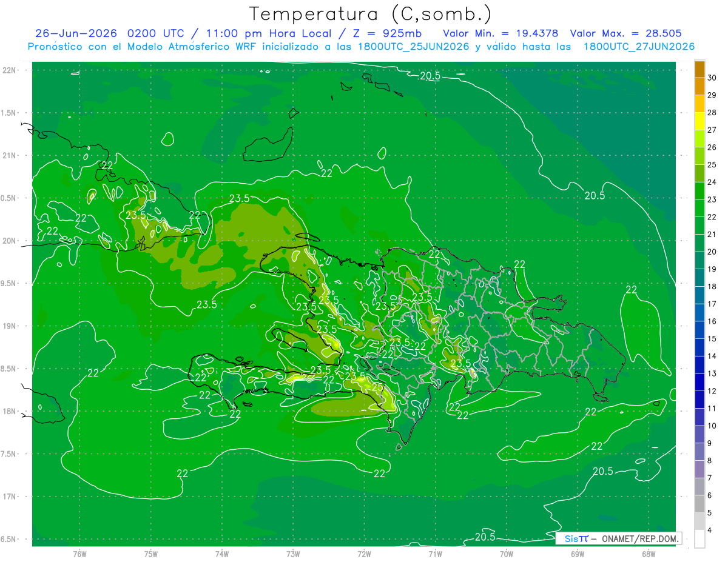Click the '73W' longitude label
Screen dimensions: 728x562
[293, 554]
